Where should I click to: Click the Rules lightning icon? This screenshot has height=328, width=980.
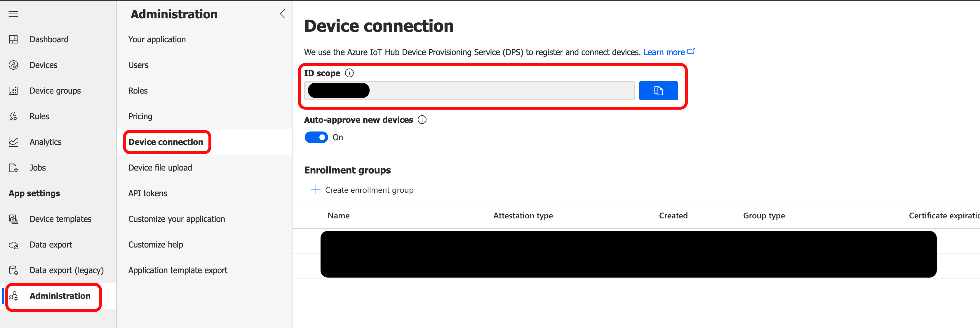tap(13, 116)
